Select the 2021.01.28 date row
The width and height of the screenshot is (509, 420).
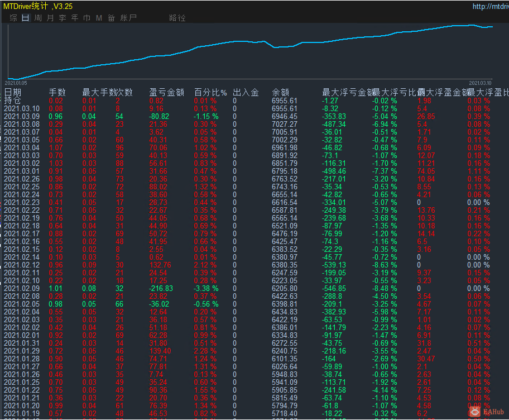(21, 359)
